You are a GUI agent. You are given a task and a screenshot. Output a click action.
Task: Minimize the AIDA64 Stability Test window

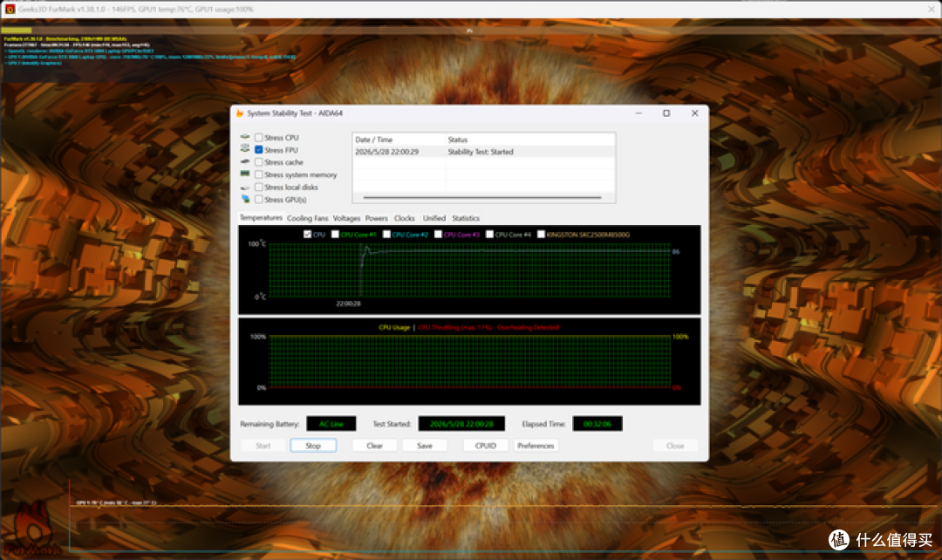(x=638, y=113)
